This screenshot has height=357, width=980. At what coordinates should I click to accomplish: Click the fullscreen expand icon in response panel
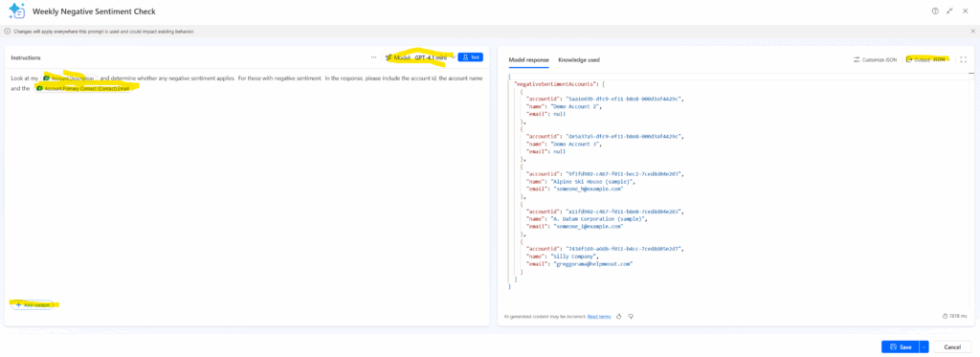(963, 60)
